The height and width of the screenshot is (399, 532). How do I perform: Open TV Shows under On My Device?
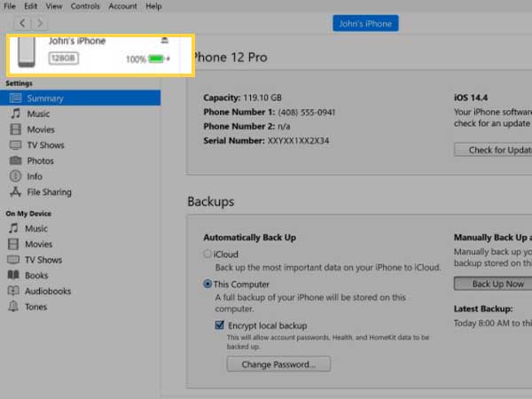pyautogui.click(x=43, y=260)
